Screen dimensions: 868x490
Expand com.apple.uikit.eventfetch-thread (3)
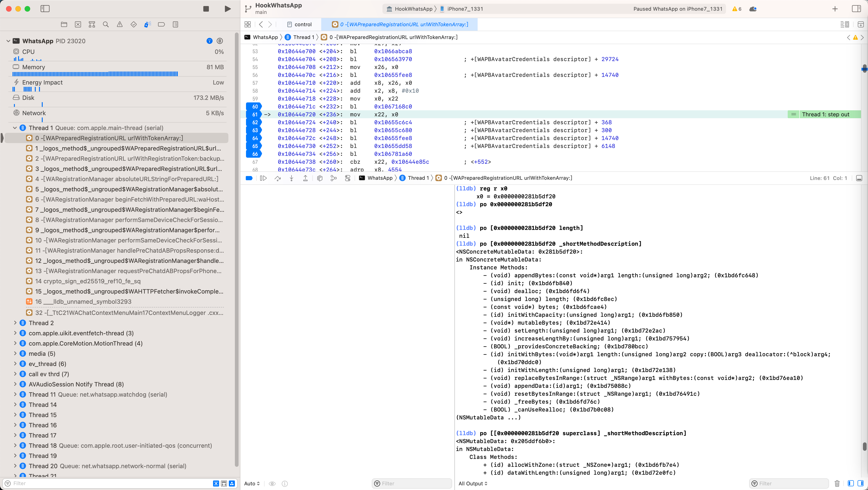coord(15,333)
